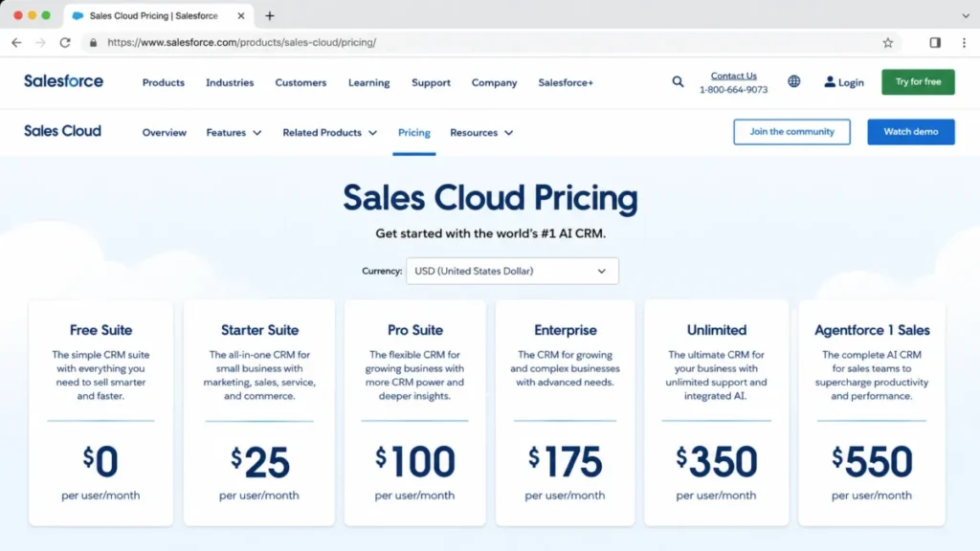Click the 1-800-664-9073 phone number

pos(733,90)
